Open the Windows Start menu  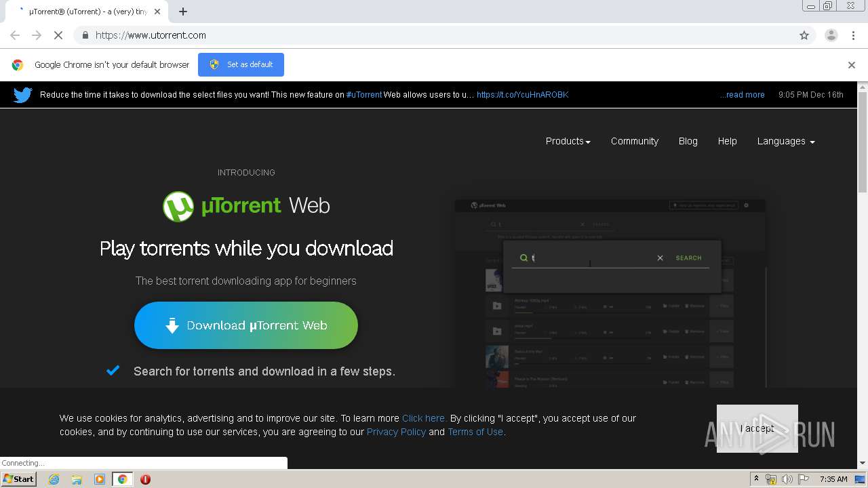point(18,479)
